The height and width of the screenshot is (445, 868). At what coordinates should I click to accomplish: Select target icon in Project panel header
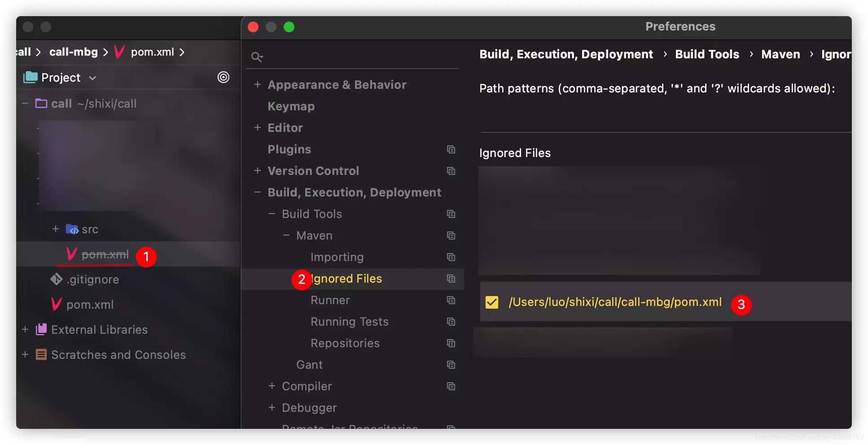[x=223, y=77]
